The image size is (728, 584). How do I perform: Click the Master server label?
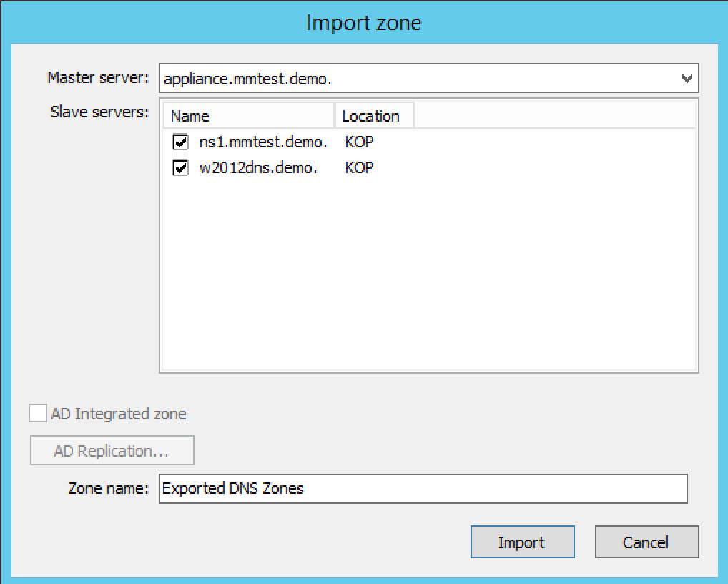[98, 77]
